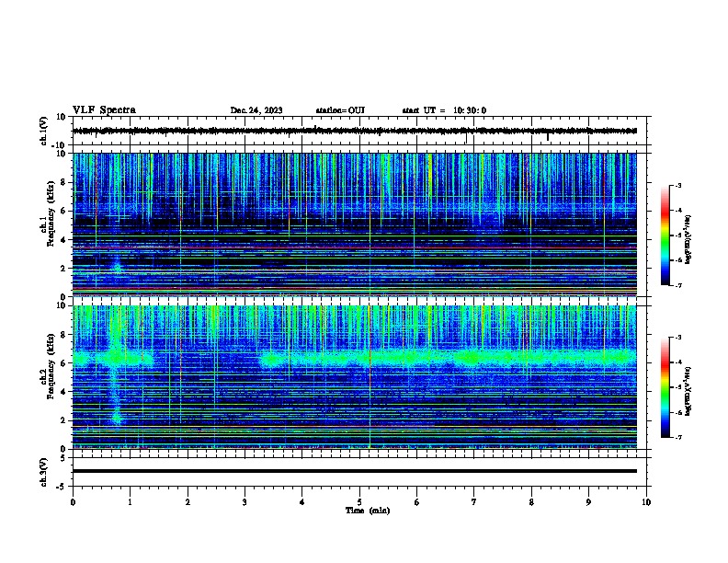Click the ch.2 green 6 kHz emission band

pos(448,358)
